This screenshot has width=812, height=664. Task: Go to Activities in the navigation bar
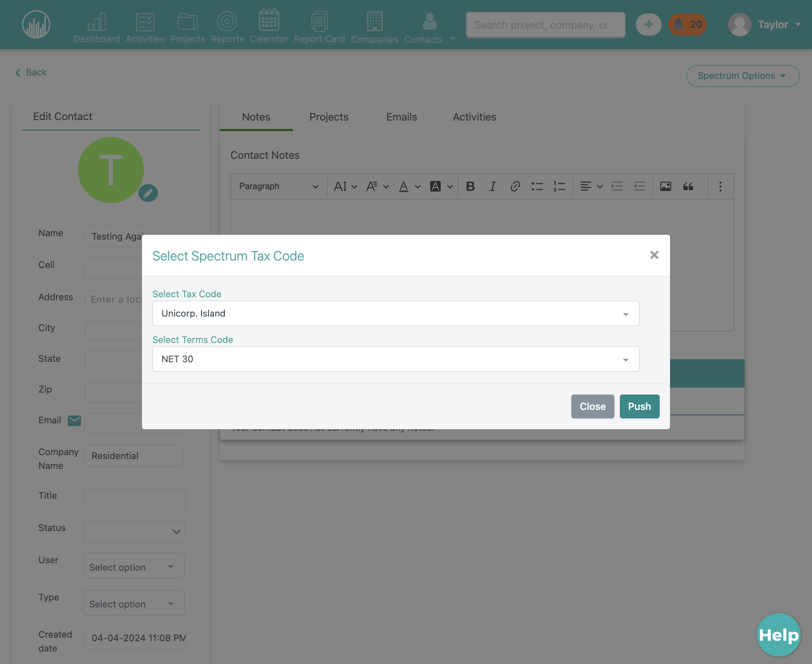coord(145,28)
